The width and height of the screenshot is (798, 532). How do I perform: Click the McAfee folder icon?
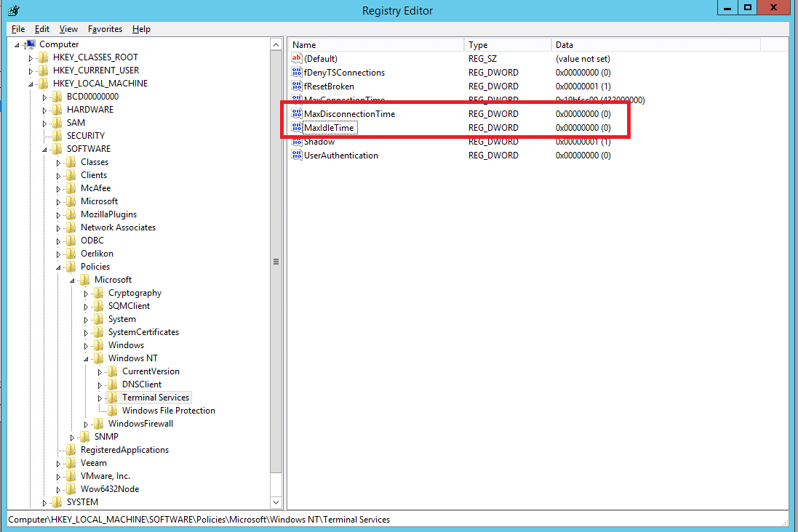coord(71,188)
